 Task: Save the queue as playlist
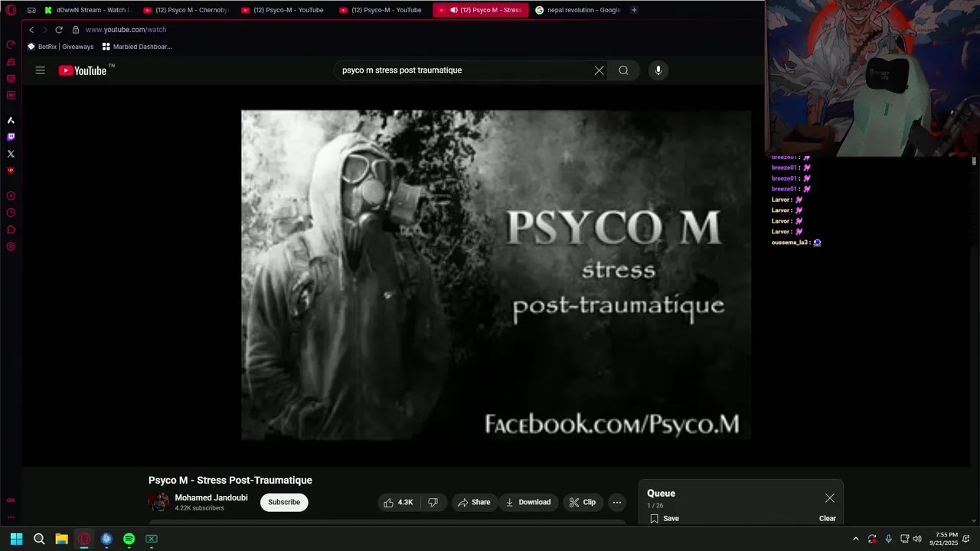click(x=665, y=518)
